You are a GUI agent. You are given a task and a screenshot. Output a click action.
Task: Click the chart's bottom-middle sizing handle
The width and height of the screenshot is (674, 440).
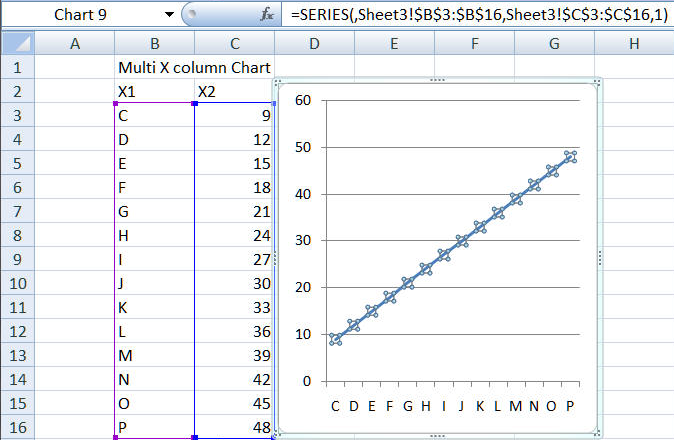coord(436,435)
